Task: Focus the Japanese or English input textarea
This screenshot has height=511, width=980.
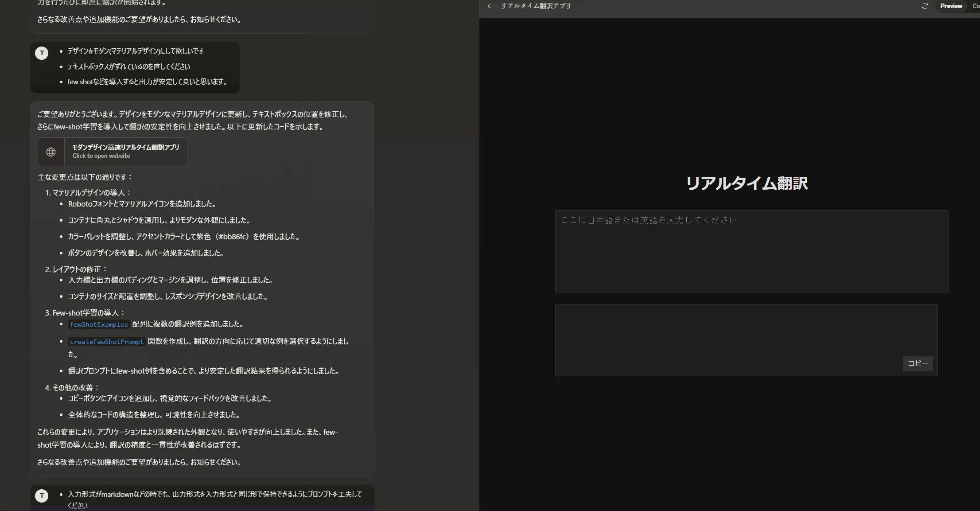Action: 751,251
